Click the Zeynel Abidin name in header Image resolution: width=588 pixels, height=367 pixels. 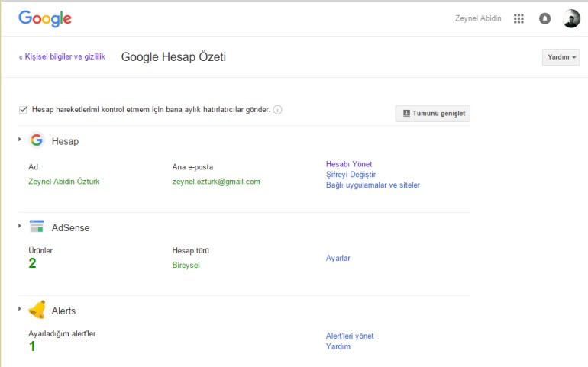coord(478,18)
